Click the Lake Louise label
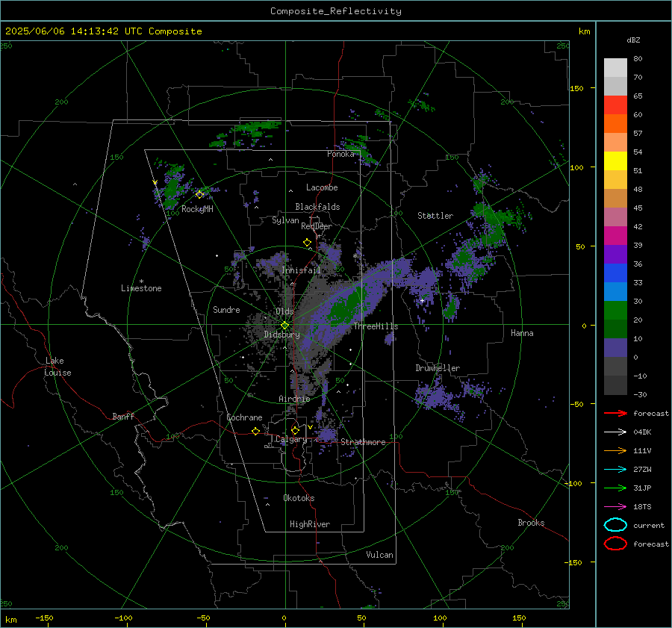This screenshot has width=672, height=628. click(x=57, y=367)
